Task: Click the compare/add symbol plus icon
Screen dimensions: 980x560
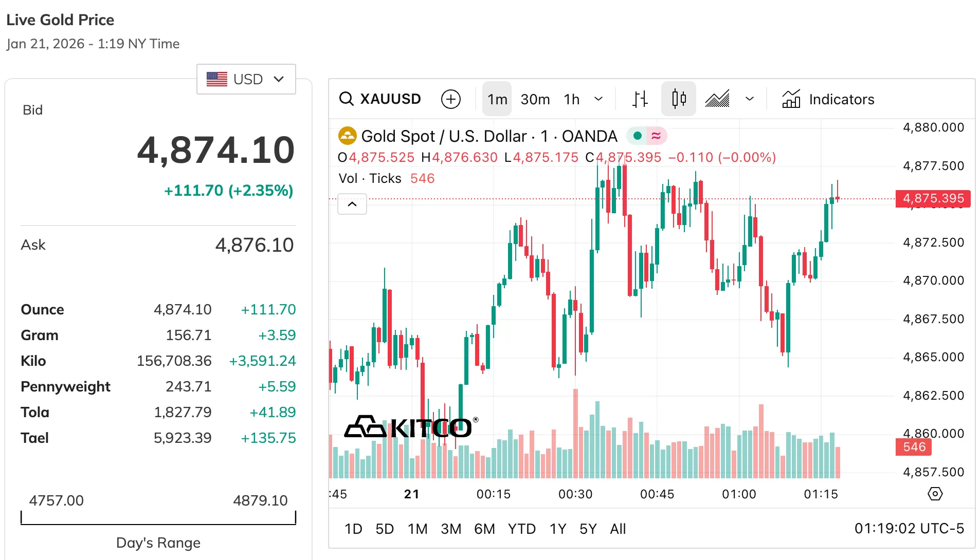Action: point(451,99)
